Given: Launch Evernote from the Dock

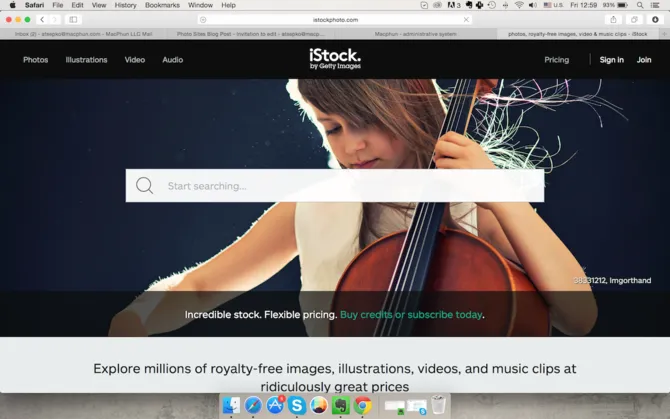Looking at the screenshot, I should 341,405.
